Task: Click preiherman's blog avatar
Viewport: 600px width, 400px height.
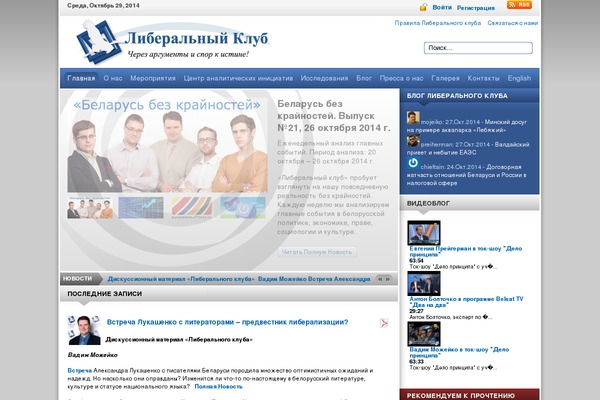Action: coord(413,140)
